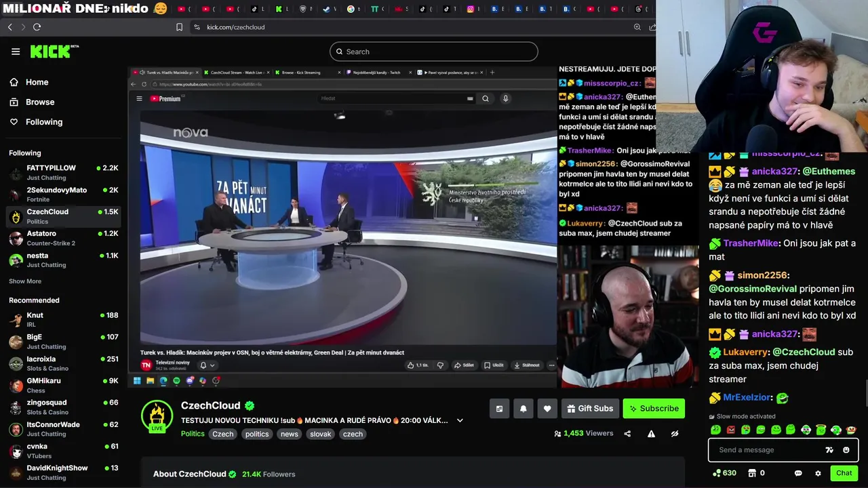Open the Politics category link
This screenshot has width=868, height=488.
(x=193, y=434)
